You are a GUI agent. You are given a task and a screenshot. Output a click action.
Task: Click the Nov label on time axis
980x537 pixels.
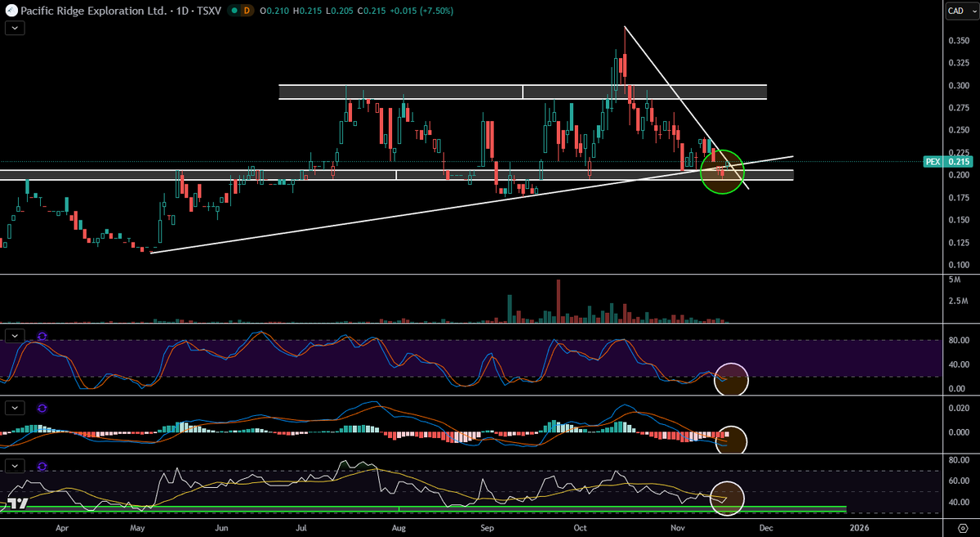678,528
